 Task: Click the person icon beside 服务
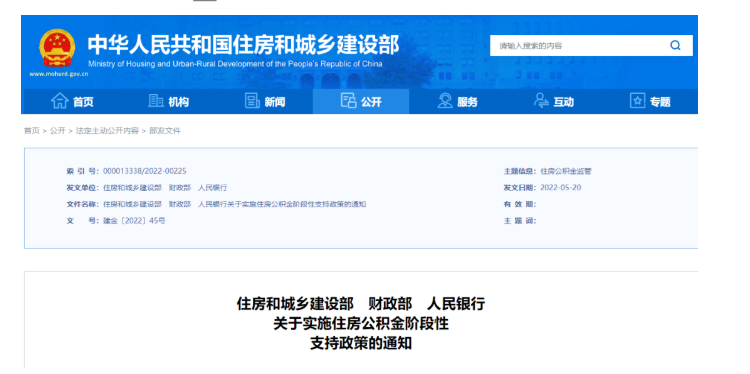[x=445, y=101]
